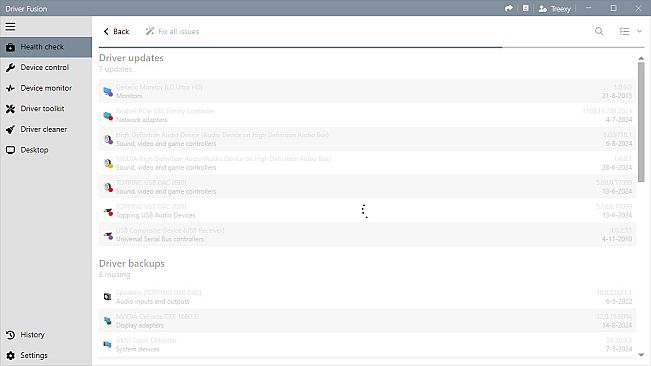Select the Display adapters backup row
This screenshot has height=366, width=651.
[367, 321]
